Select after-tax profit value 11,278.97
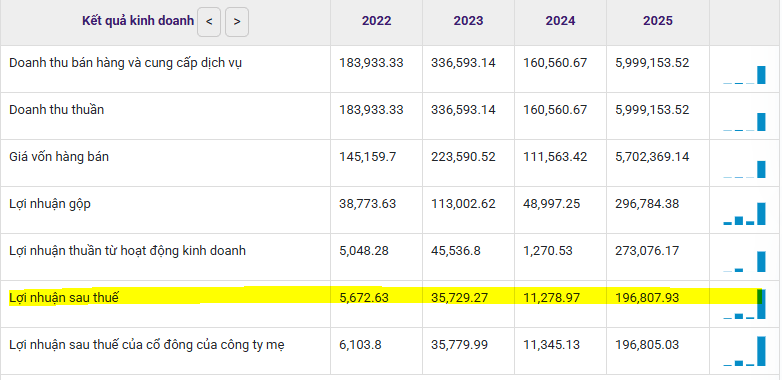 pos(552,298)
